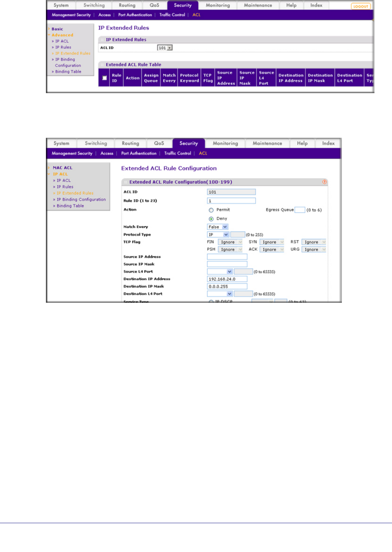The width and height of the screenshot is (392, 552).
Task: Open the Monitoring tab in lower screenshot
Action: tap(225, 143)
